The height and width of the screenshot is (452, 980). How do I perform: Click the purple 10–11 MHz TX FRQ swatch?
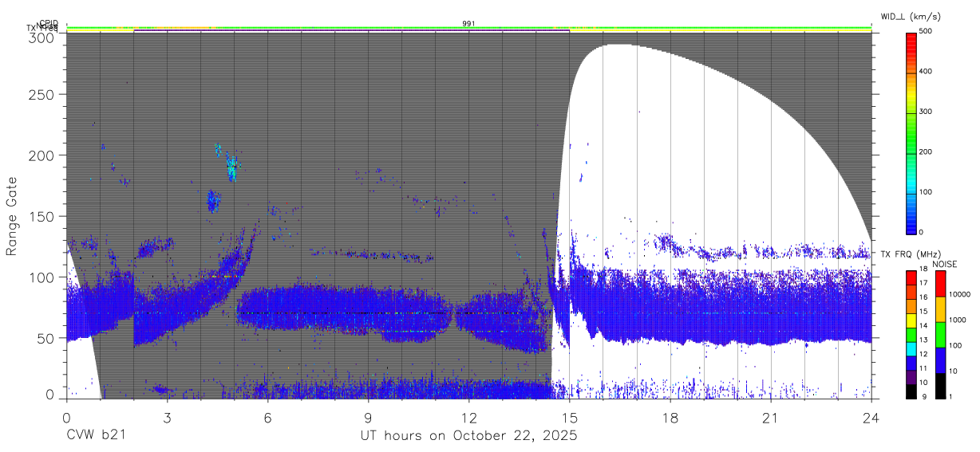pyautogui.click(x=911, y=375)
